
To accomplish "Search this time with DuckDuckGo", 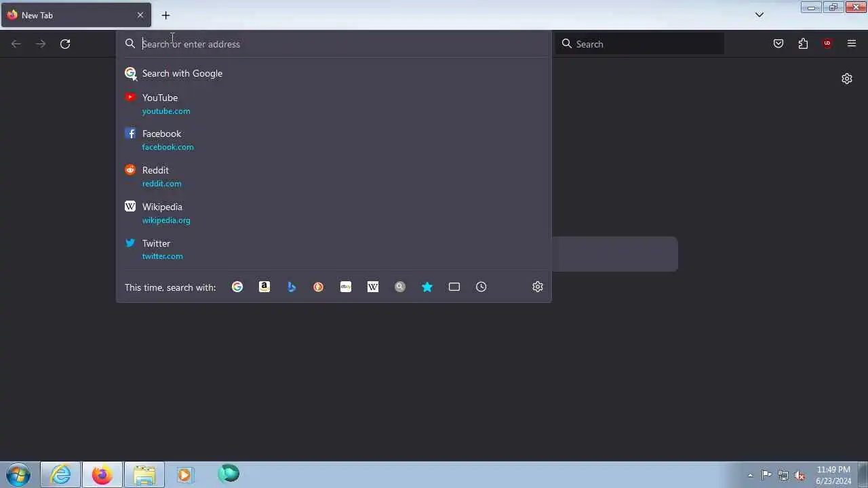I will (319, 287).
